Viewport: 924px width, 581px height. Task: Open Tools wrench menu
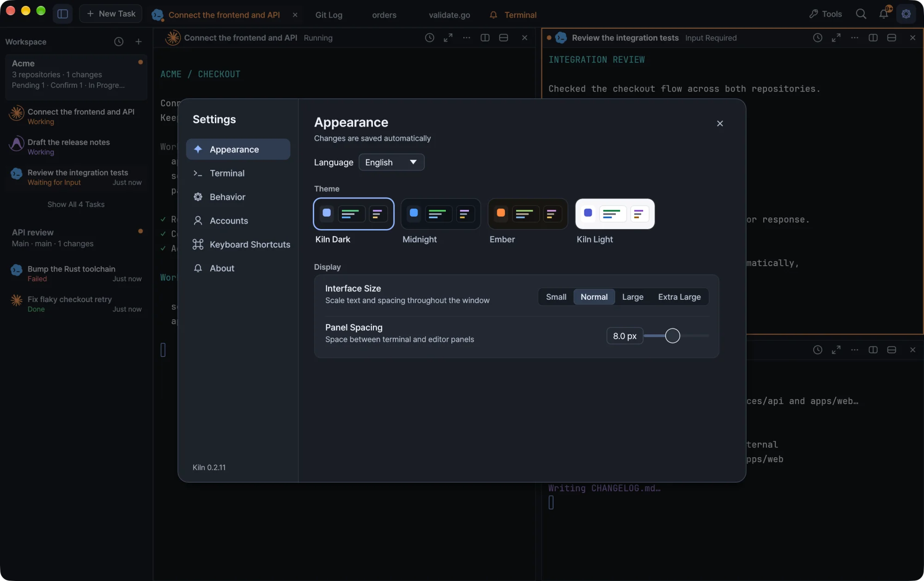(x=826, y=14)
